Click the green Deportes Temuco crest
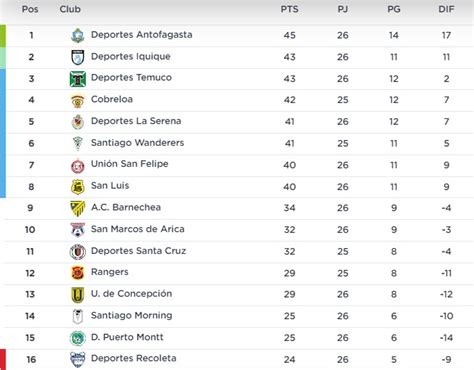This screenshot has height=370, width=474. click(78, 79)
